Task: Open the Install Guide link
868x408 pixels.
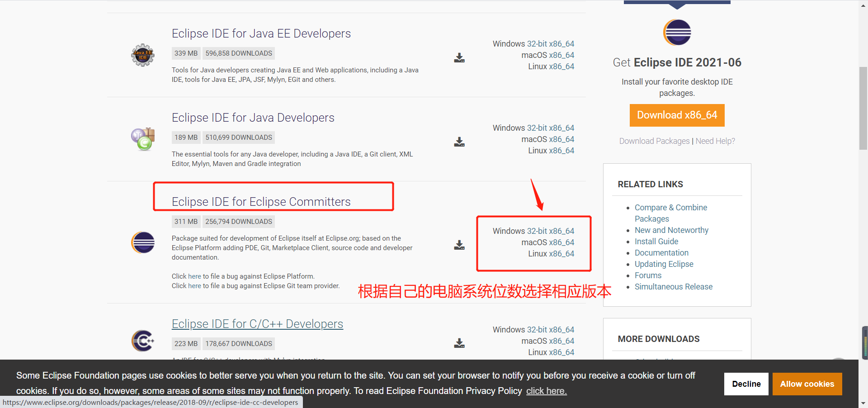Action: pos(656,242)
